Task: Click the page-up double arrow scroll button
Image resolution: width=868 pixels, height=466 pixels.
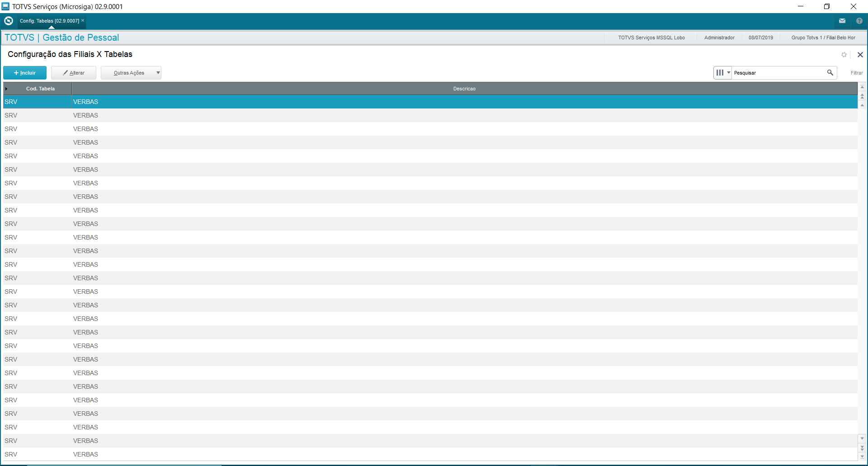Action: 862,96
